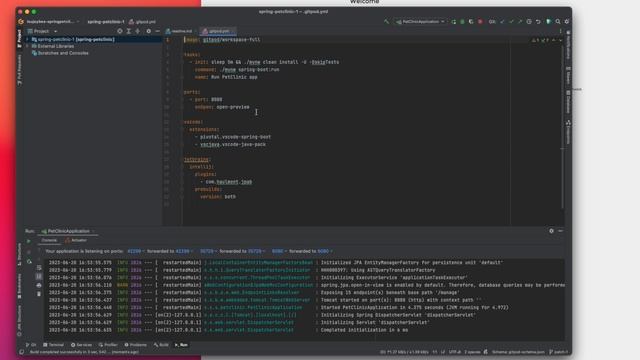
Task: Click the Print icon in console sidebar
Action: click(39, 285)
